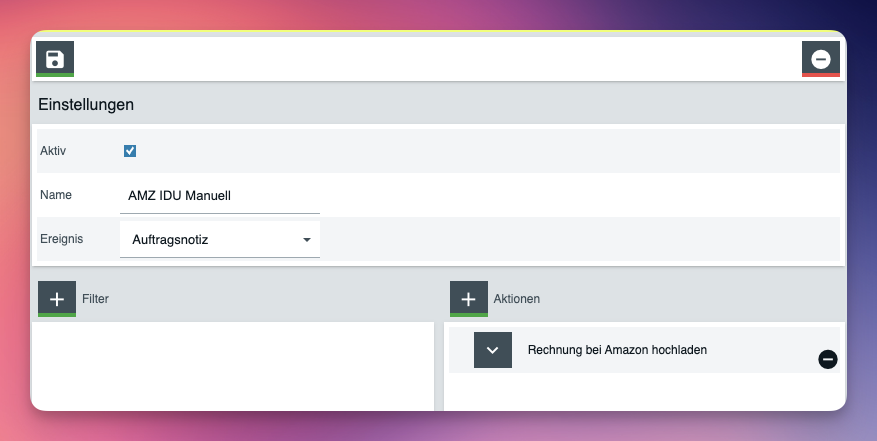Click the save floppy disk icon
Viewport: 877px width, 441px height.
click(x=55, y=59)
